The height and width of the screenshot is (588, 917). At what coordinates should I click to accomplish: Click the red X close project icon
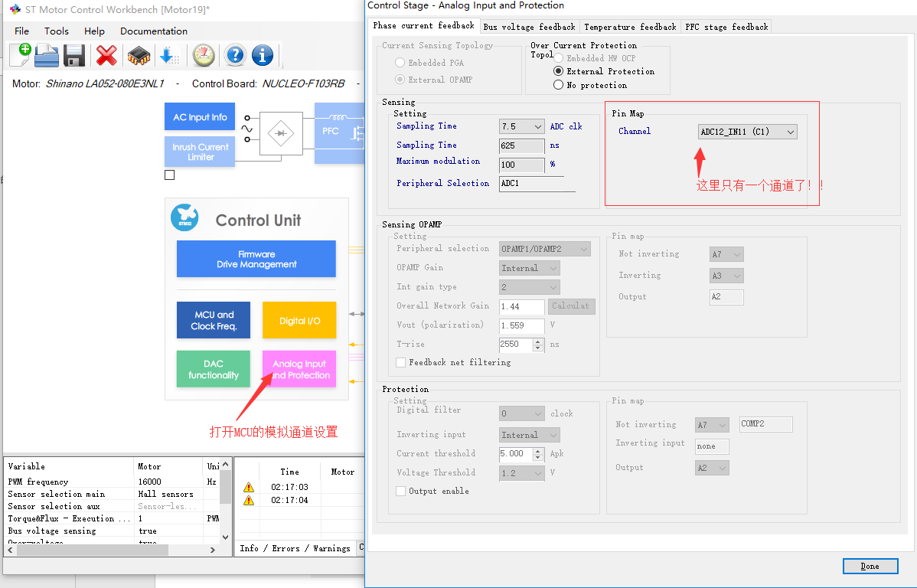coord(106,54)
